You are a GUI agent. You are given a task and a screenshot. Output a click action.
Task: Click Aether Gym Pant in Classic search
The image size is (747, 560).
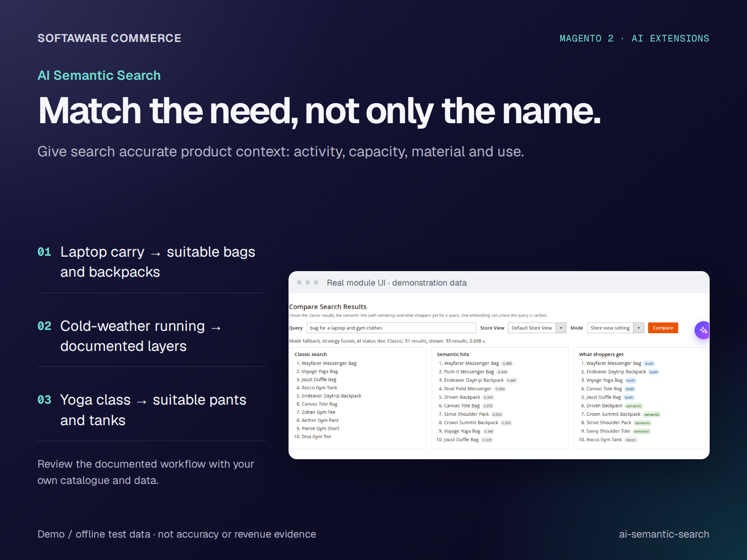[x=320, y=420]
